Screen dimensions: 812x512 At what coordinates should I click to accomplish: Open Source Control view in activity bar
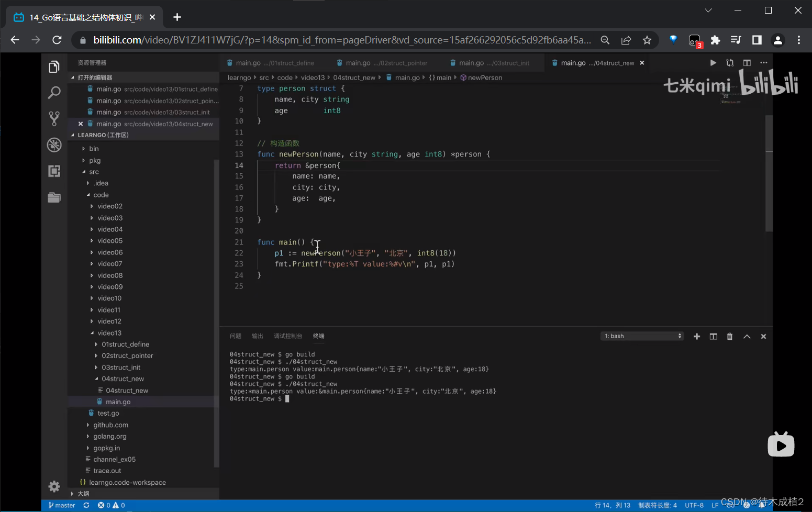54,118
